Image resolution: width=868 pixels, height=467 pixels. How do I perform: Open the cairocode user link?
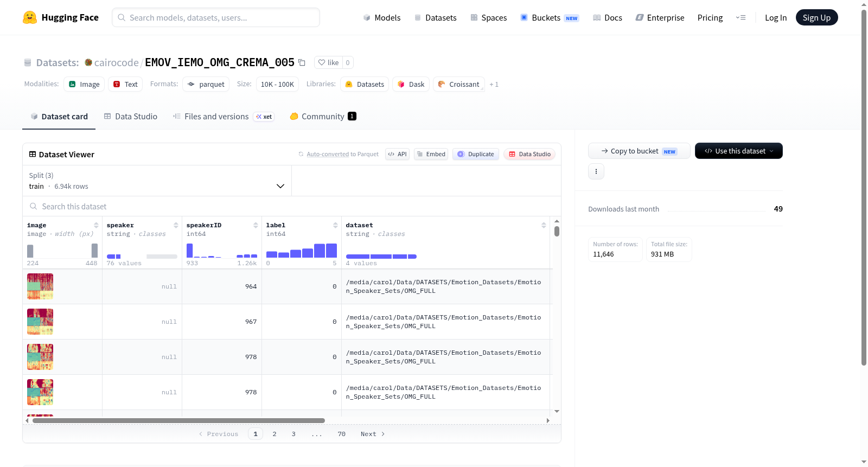point(116,62)
